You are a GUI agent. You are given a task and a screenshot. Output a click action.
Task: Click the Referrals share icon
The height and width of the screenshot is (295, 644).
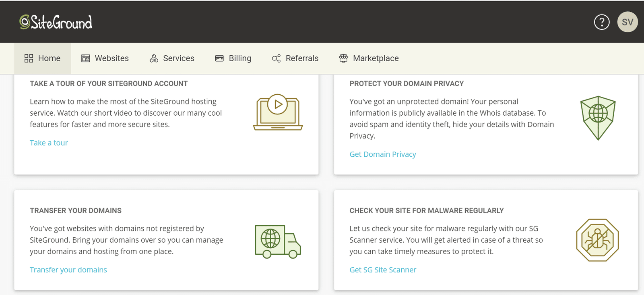tap(276, 58)
